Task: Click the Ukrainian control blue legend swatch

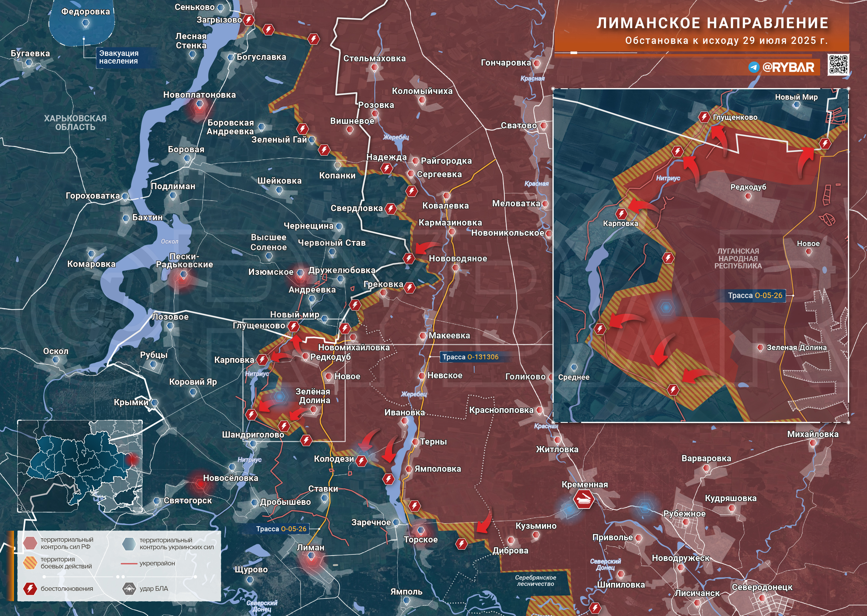Action: [x=129, y=543]
